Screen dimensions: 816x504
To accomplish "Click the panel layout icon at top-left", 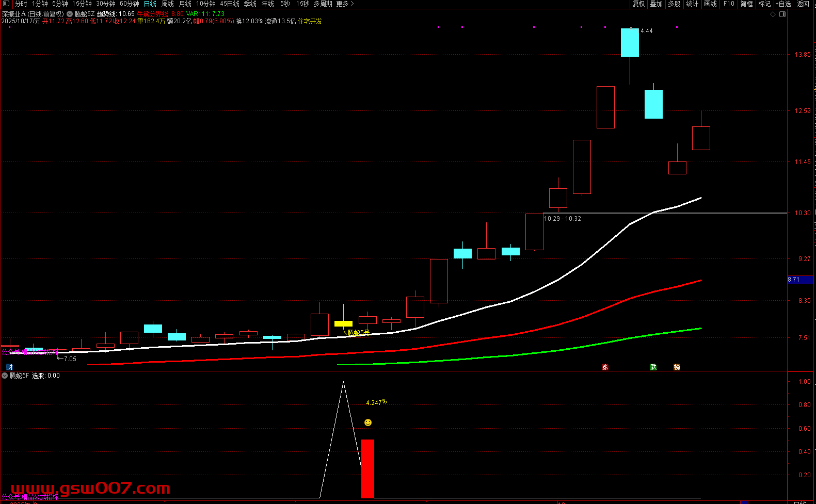I will tap(6, 4).
